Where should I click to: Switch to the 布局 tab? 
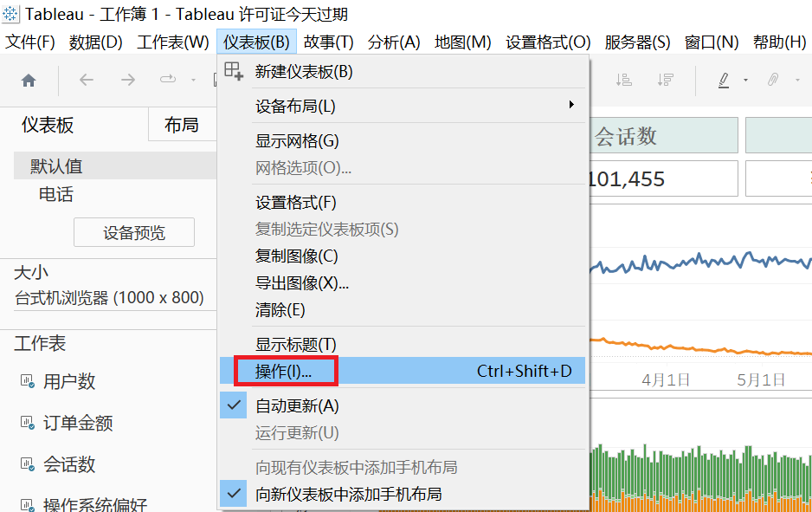pyautogui.click(x=182, y=125)
